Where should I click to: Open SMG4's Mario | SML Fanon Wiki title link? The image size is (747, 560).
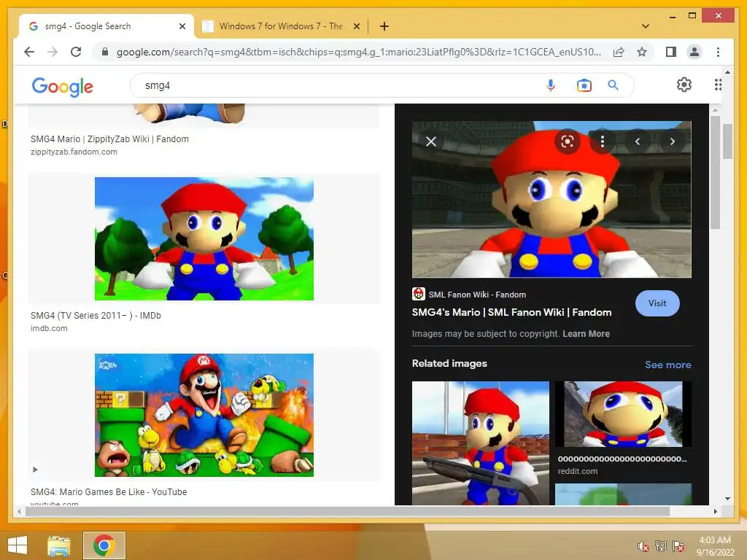511,312
